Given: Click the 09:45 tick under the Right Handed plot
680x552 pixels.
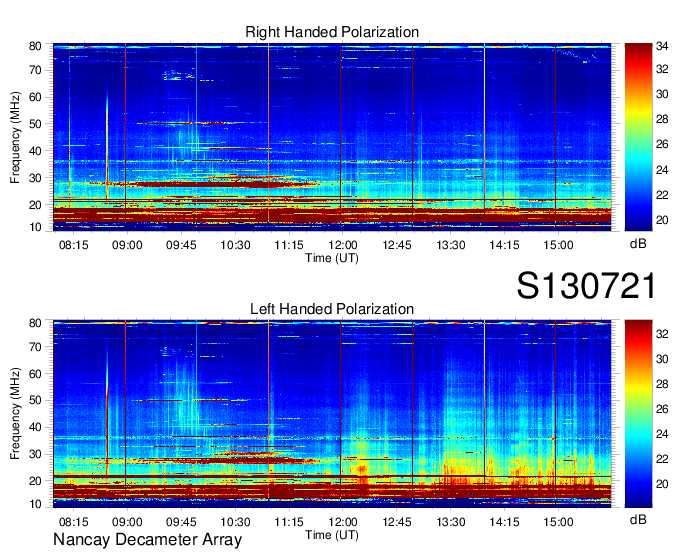Looking at the screenshot, I should tap(181, 245).
